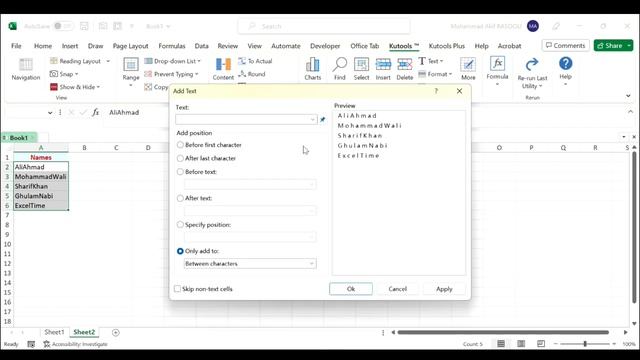Switch to the Formulas tab

pyautogui.click(x=172, y=46)
